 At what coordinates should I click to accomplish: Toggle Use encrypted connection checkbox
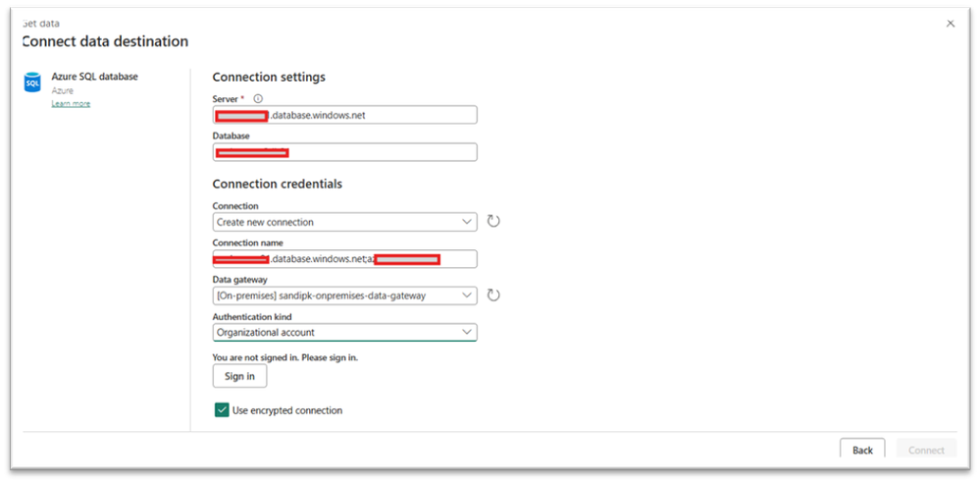(x=222, y=410)
